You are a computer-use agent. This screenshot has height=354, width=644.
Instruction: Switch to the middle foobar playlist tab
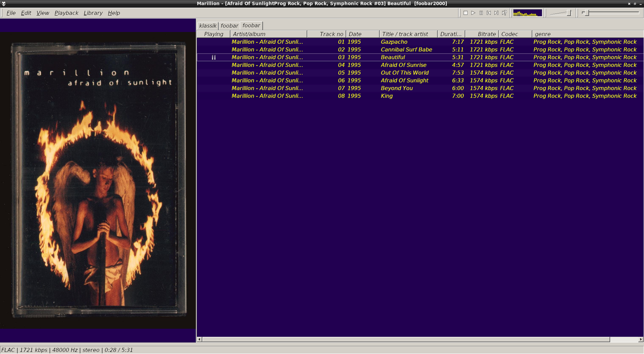click(229, 26)
